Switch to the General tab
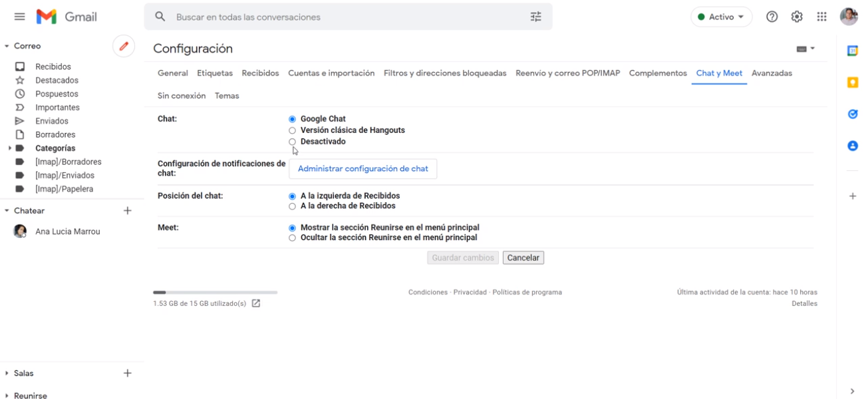Screen dimensions: 868x399 [x=173, y=73]
